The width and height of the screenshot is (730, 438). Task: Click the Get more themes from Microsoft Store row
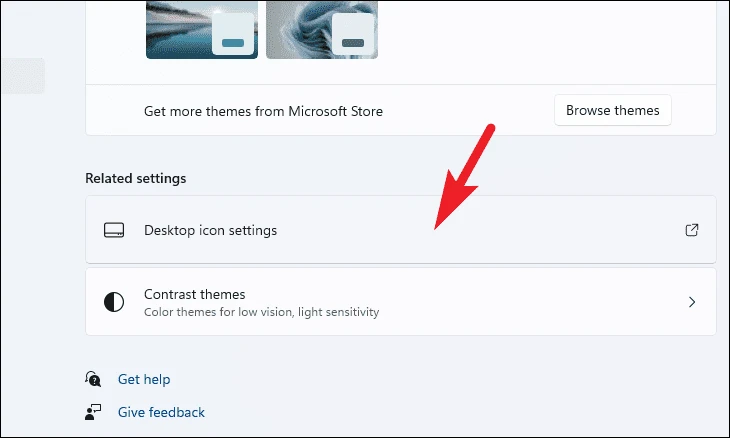click(x=401, y=110)
